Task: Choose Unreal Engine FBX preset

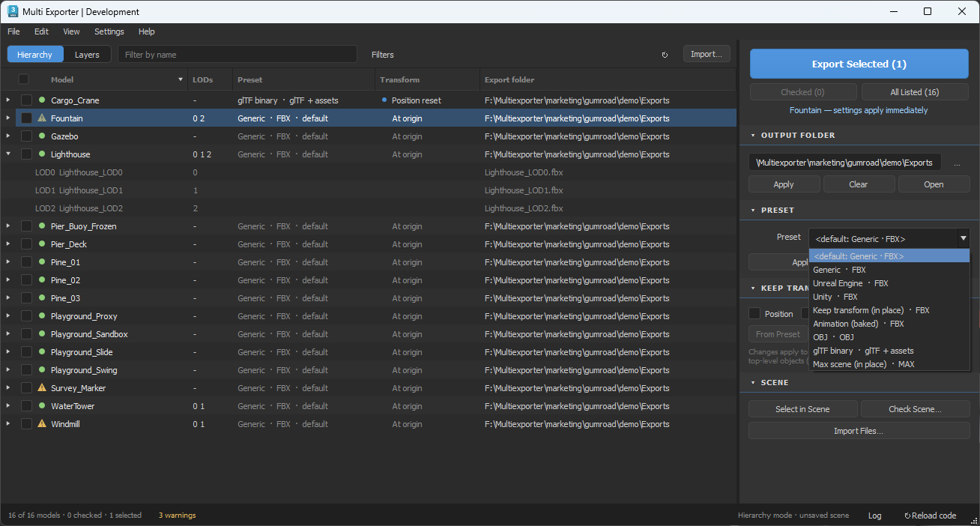Action: pyautogui.click(x=889, y=283)
